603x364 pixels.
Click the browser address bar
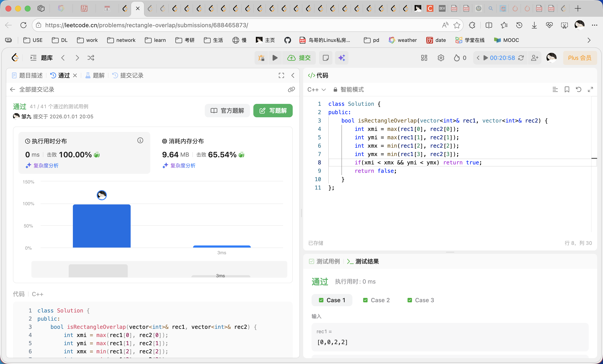tap(171, 25)
